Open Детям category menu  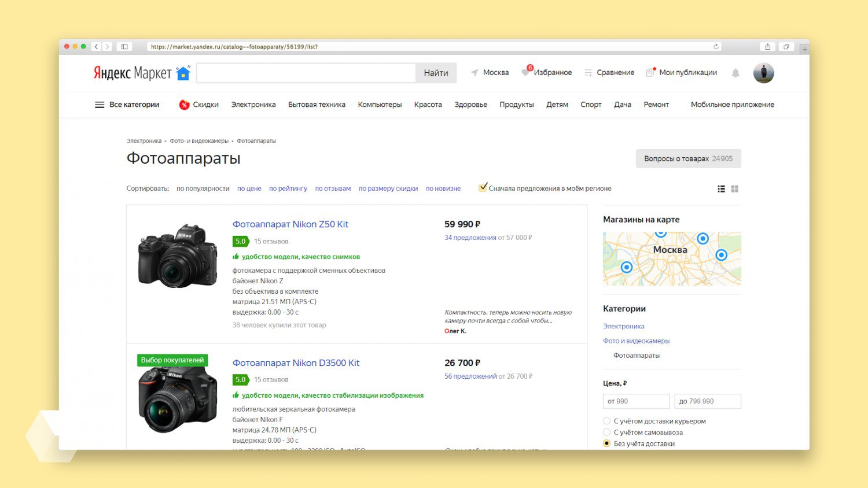click(557, 105)
